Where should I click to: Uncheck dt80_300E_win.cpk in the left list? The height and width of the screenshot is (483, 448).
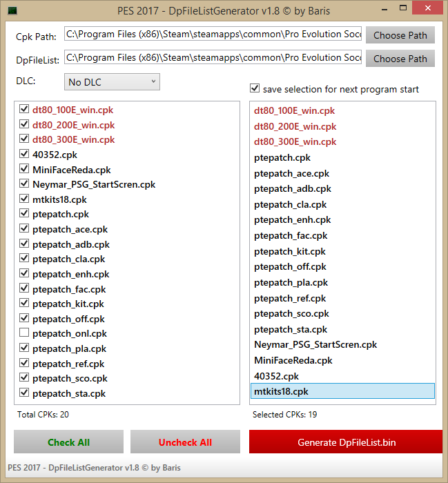click(24, 139)
